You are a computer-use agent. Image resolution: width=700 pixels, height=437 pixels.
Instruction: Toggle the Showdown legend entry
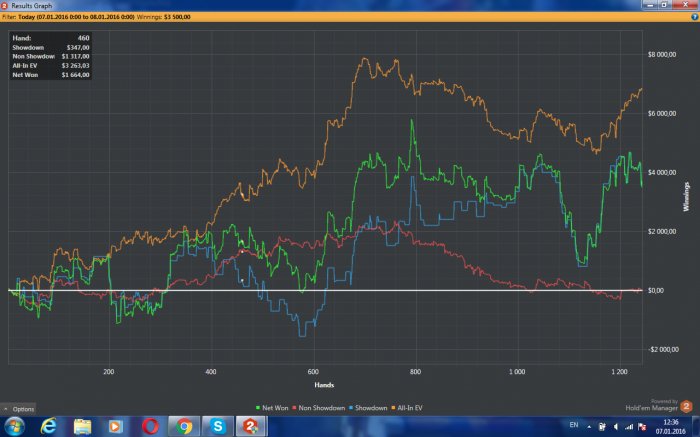click(x=368, y=408)
